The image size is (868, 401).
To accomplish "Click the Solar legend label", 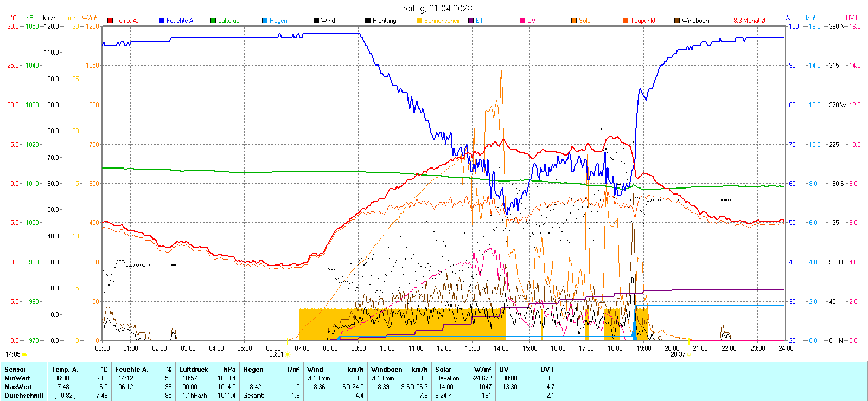I will point(585,21).
